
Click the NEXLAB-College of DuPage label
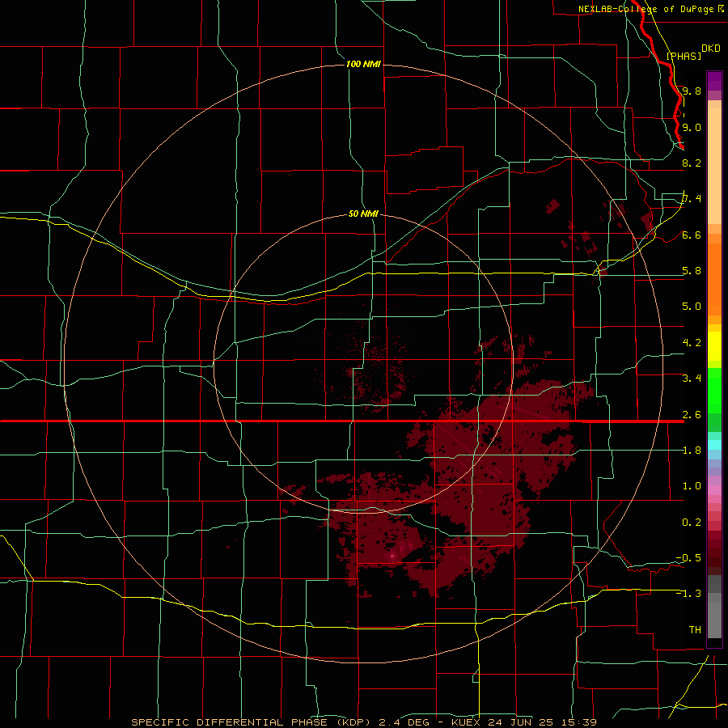(x=645, y=9)
